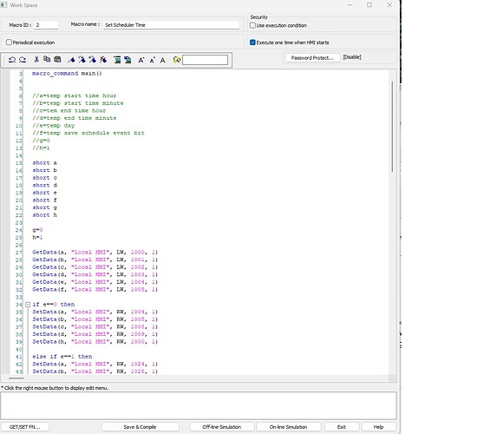
Task: Open the GET/SET FN dialog
Action: tap(25, 427)
